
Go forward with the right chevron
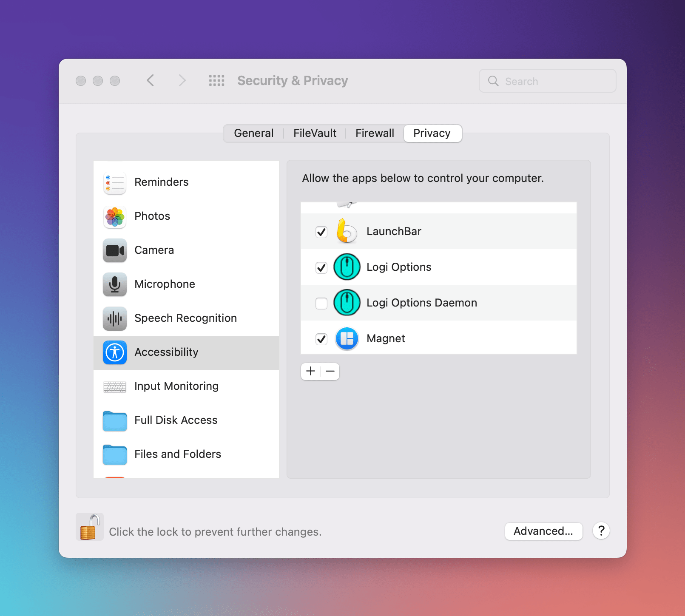[x=182, y=80]
